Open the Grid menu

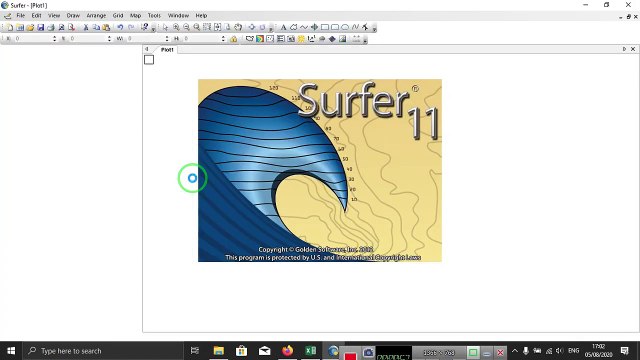tap(118, 16)
